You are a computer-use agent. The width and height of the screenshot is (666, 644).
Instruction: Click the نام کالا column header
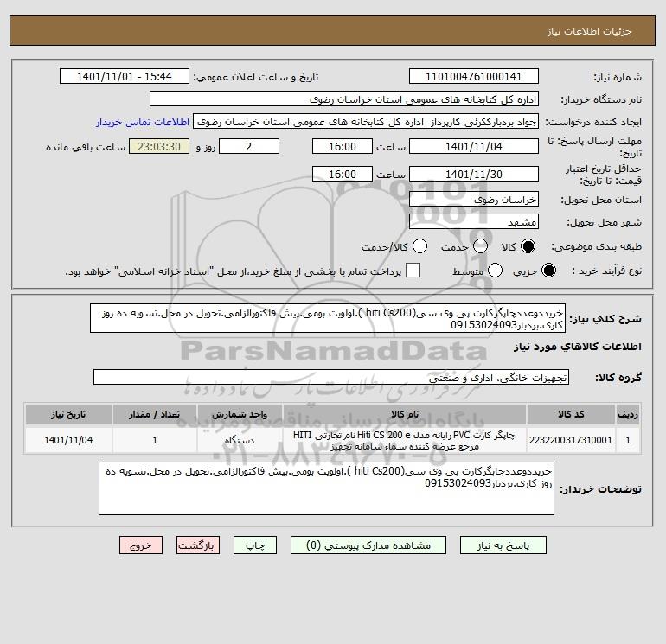tap(405, 414)
